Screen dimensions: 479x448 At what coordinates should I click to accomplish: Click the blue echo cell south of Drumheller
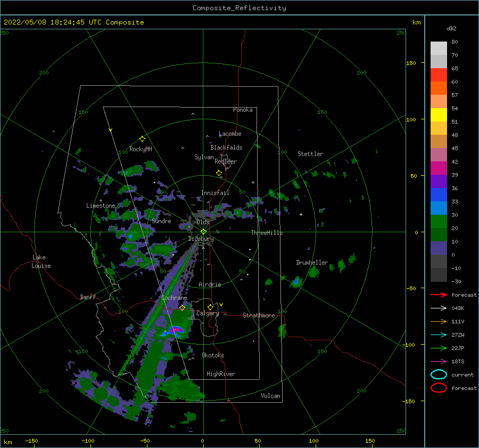pyautogui.click(x=296, y=281)
